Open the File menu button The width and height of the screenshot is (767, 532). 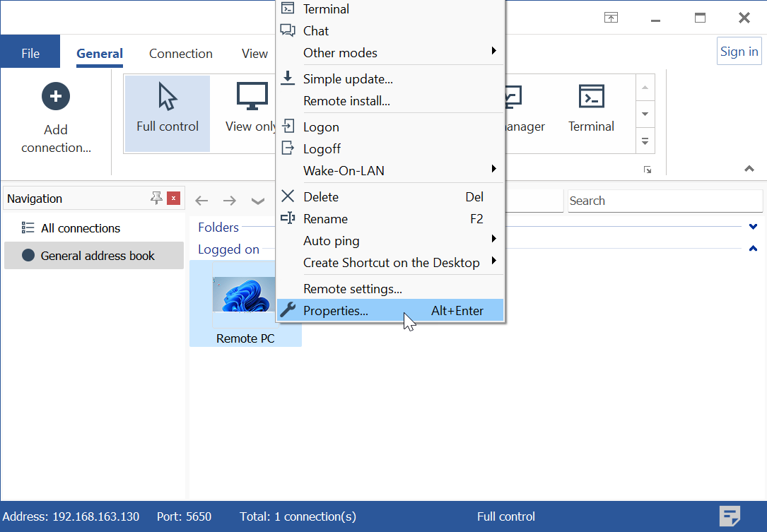[30, 54]
